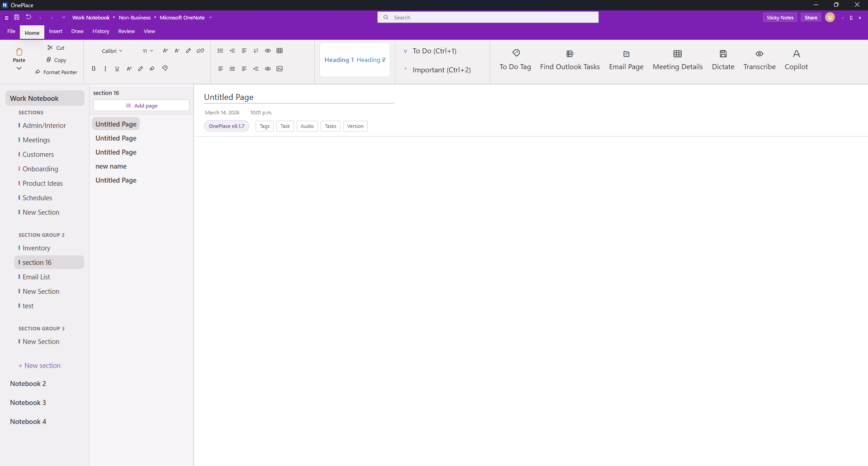
Task: Launch Copilot from the ribbon
Action: coord(796,54)
